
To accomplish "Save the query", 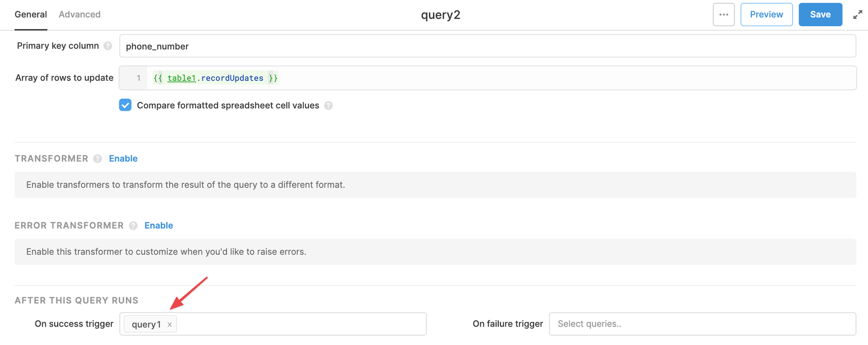I will 820,15.
